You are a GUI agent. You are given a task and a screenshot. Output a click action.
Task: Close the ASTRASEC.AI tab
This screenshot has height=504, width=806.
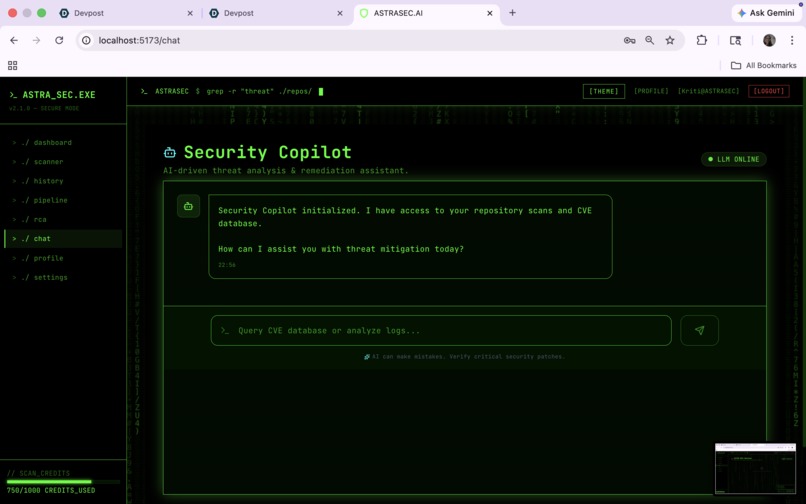pyautogui.click(x=489, y=13)
